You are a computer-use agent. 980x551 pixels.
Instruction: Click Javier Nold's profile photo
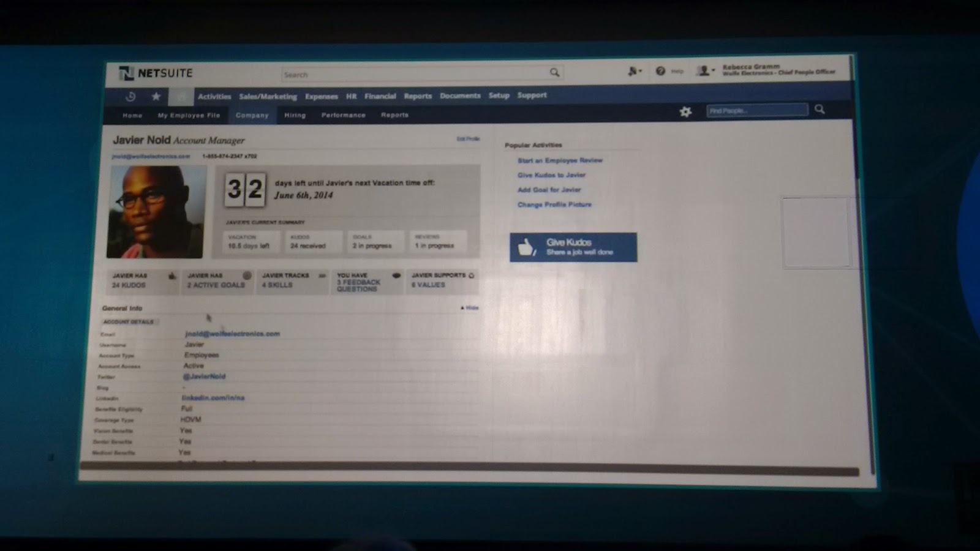pyautogui.click(x=156, y=212)
